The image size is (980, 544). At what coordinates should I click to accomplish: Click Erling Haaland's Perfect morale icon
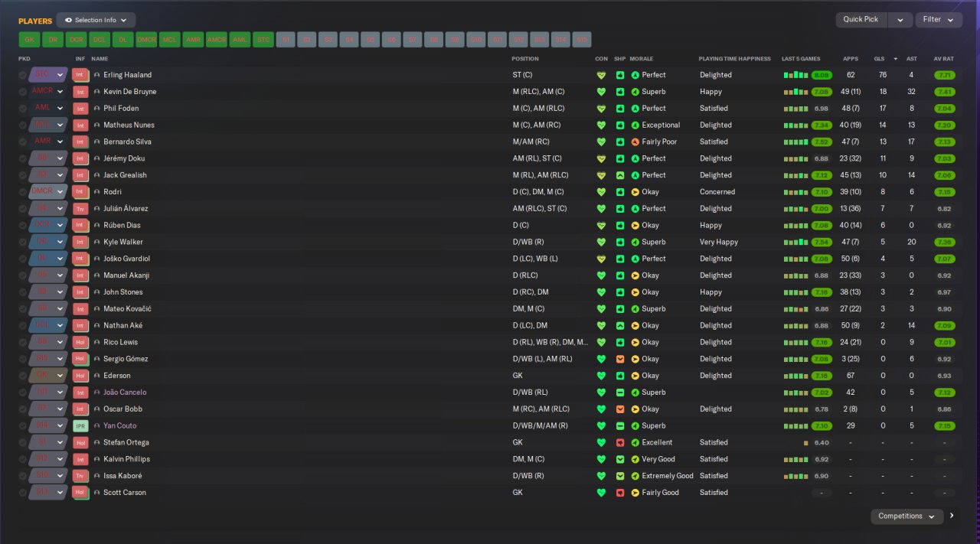(635, 75)
